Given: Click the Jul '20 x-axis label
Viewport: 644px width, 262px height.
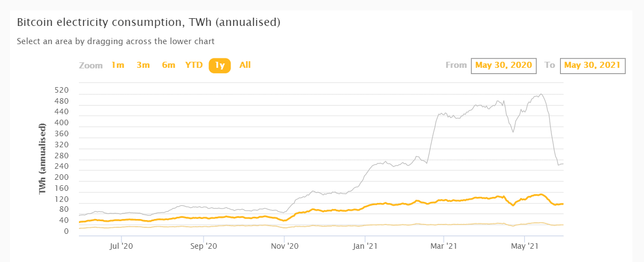Looking at the screenshot, I should (122, 247).
